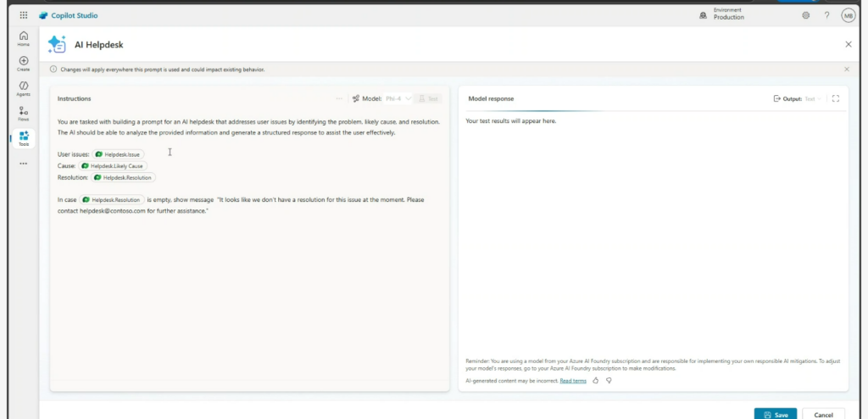Save the prompt
This screenshot has width=868, height=419.
coord(776,415)
